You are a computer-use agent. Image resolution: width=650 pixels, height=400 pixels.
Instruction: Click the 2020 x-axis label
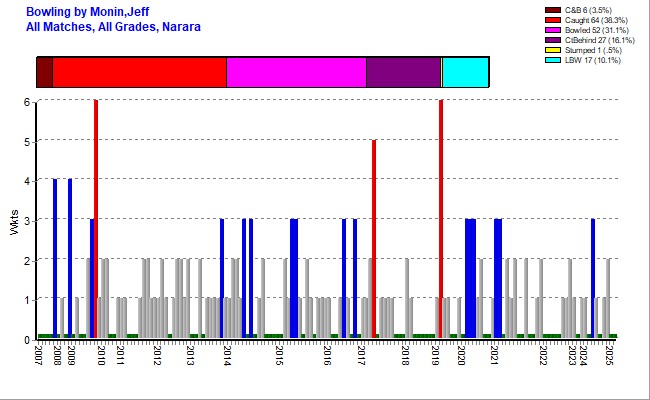(461, 356)
